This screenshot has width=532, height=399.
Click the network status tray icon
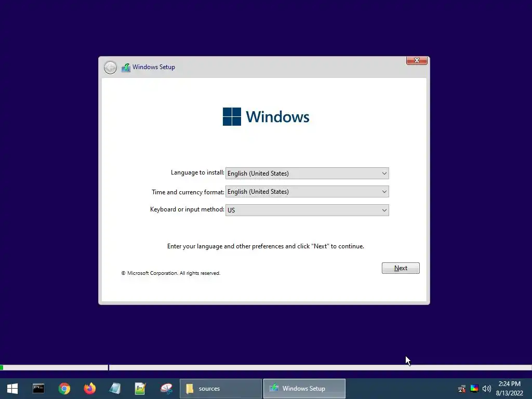point(461,389)
